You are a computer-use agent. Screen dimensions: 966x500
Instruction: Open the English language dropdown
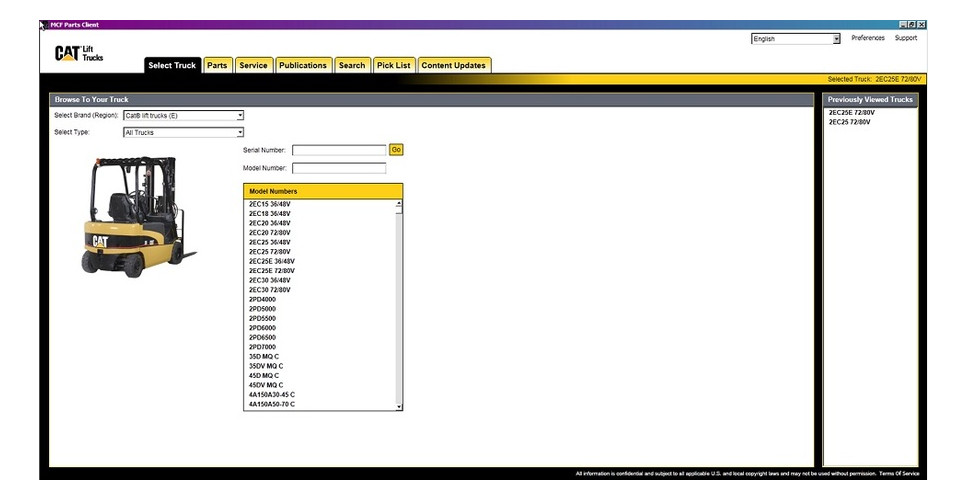tap(795, 39)
